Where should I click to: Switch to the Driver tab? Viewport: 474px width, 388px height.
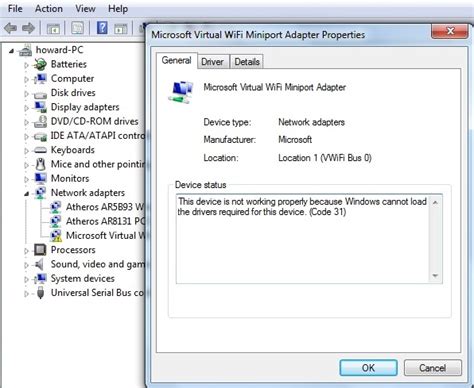pos(212,62)
